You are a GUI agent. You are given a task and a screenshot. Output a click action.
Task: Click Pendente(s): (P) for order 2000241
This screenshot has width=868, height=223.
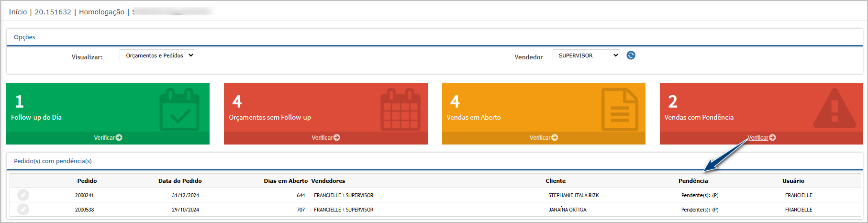pyautogui.click(x=700, y=195)
